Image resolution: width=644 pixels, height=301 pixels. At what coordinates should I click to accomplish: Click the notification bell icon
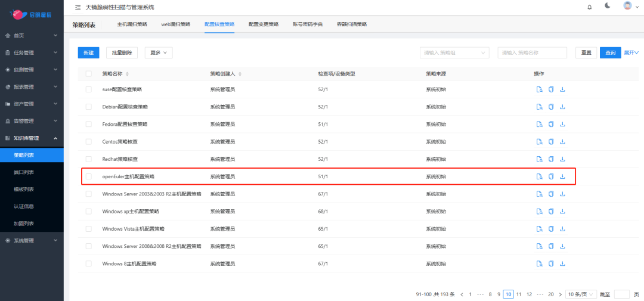(x=589, y=7)
